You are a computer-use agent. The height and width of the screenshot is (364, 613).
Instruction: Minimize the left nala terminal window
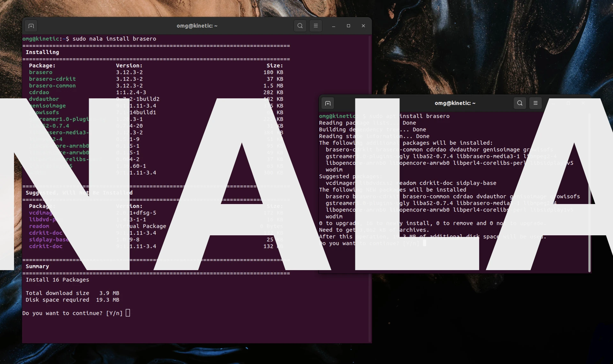coord(334,26)
